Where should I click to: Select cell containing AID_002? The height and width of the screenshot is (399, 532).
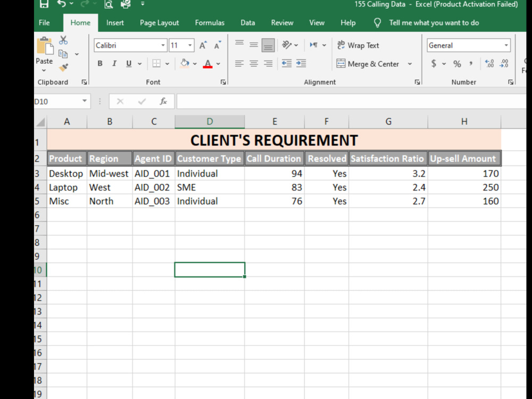[154, 187]
